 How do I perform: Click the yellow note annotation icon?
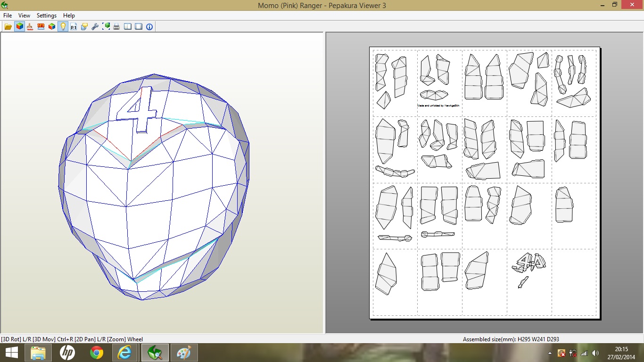(x=84, y=27)
